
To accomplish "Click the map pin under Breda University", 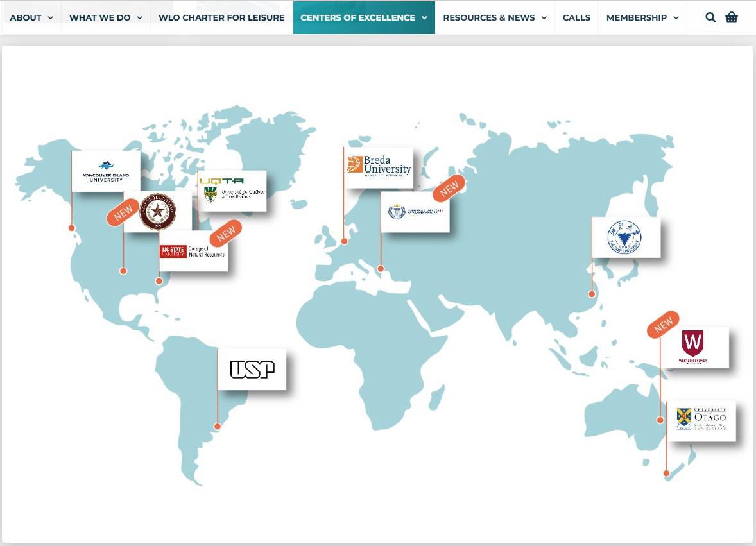I will pyautogui.click(x=344, y=241).
